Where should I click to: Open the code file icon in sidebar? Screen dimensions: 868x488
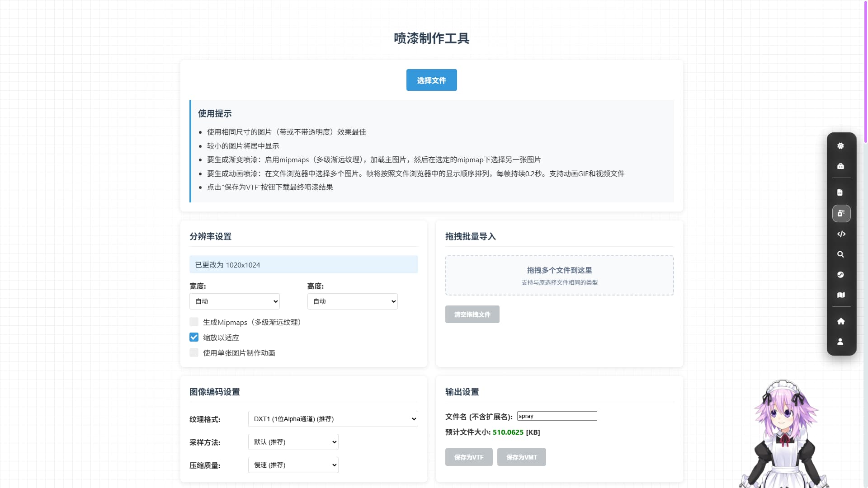point(840,192)
